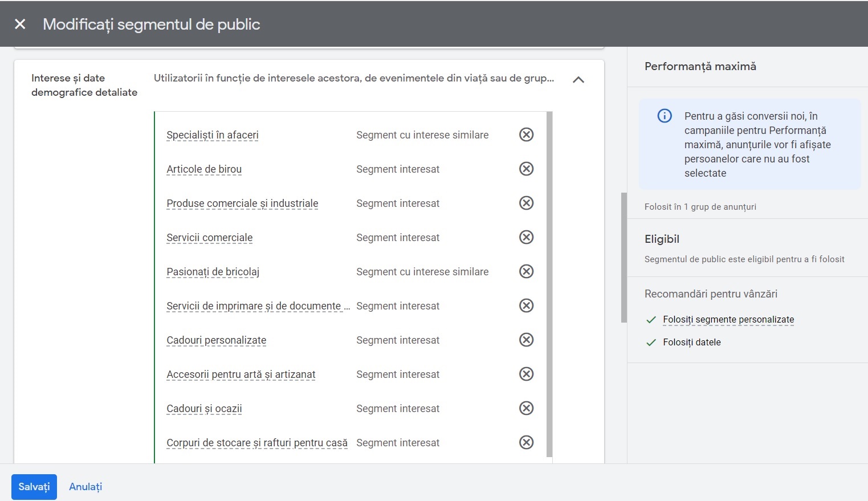Open Specialiști în afaceri link

click(213, 135)
